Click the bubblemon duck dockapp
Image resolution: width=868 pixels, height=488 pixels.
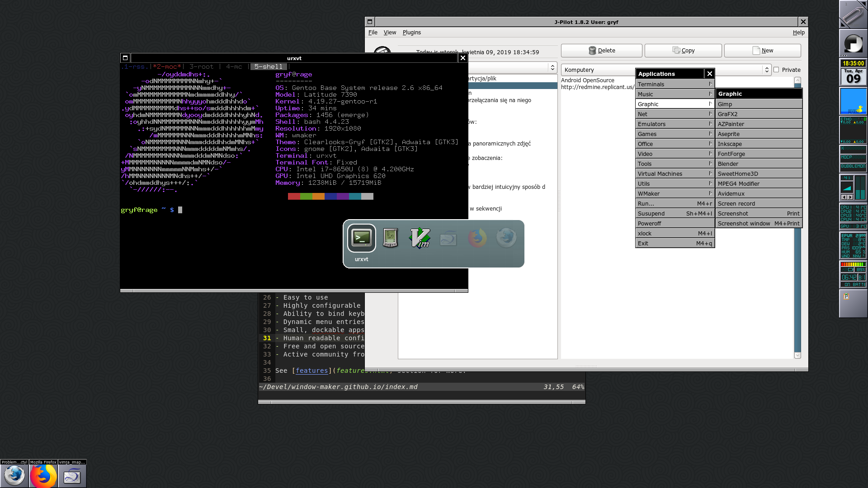tap(853, 101)
